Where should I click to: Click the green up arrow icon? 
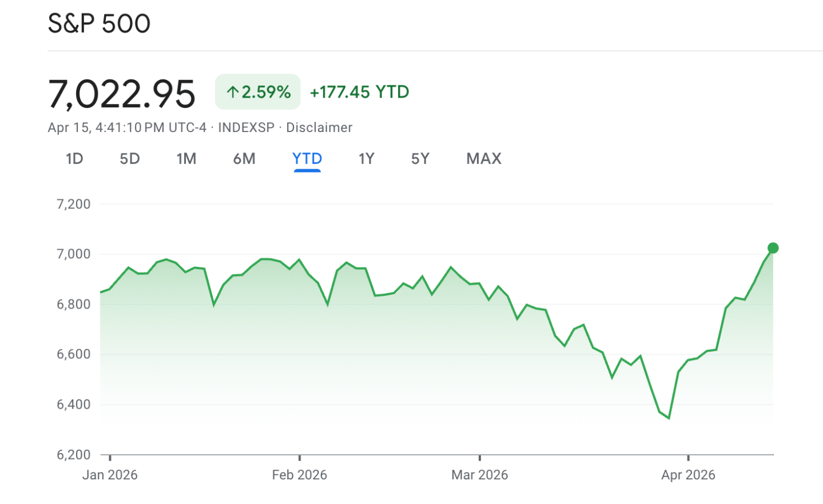click(x=232, y=92)
